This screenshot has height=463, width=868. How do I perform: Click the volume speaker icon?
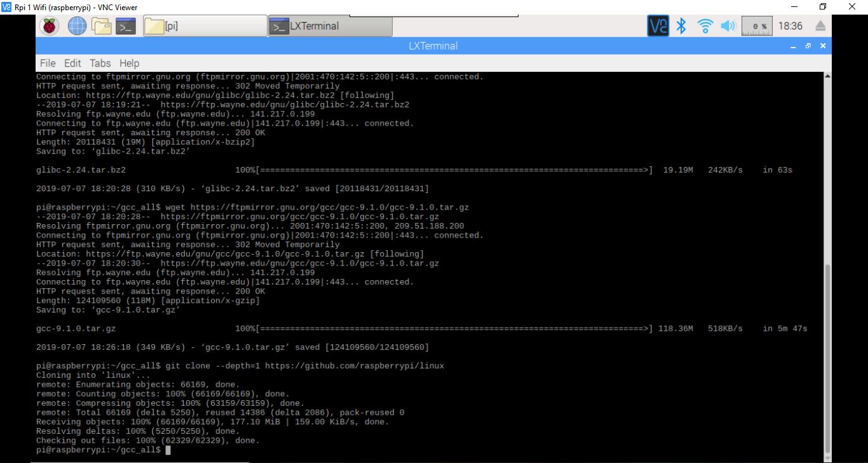click(727, 26)
